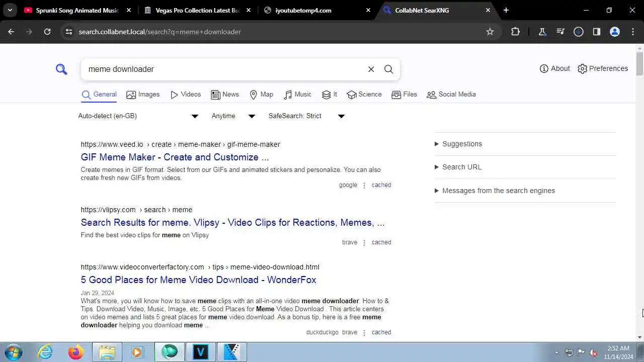
Task: Close the Sprunki Song tab
Action: [129, 10]
